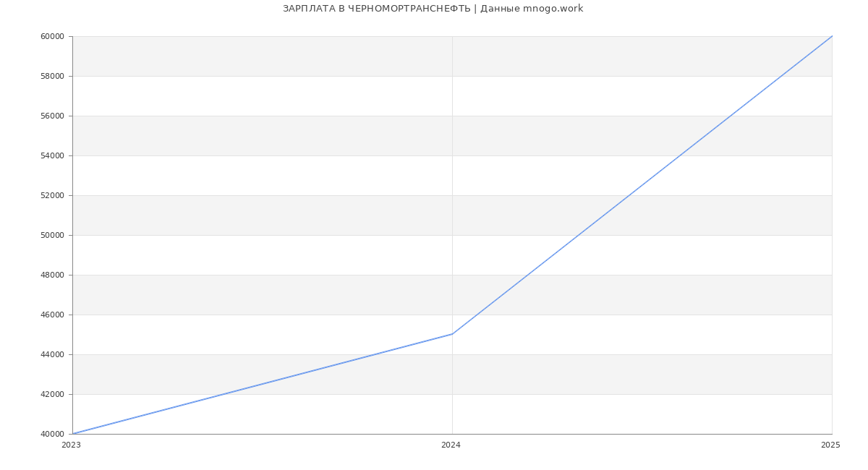Click the chart title mentioning mnogo.work
The height and width of the screenshot is (470, 868).
click(433, 9)
